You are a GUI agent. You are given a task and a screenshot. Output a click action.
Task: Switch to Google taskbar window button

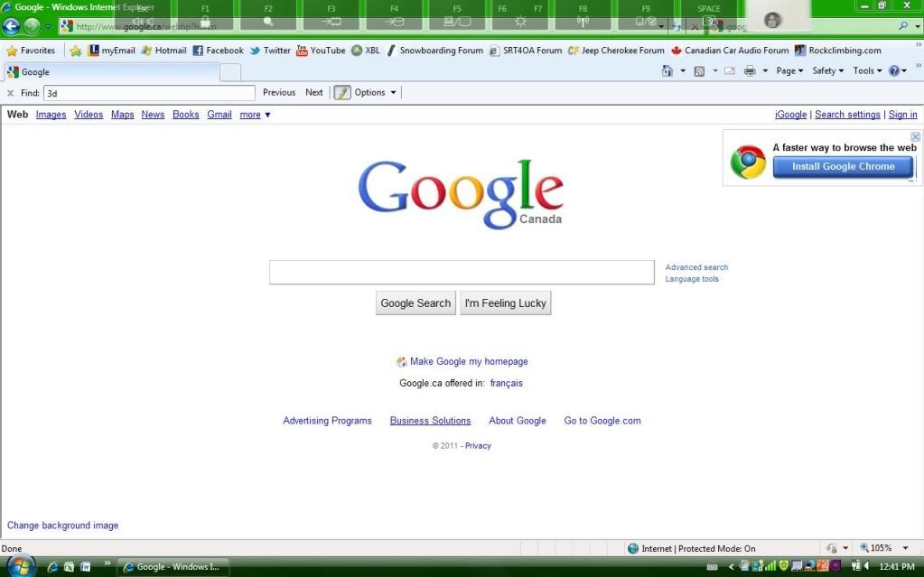point(173,567)
